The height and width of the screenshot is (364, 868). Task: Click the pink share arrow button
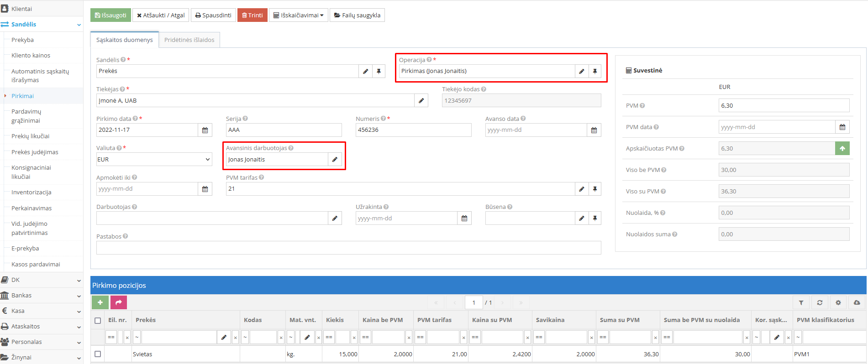click(118, 302)
